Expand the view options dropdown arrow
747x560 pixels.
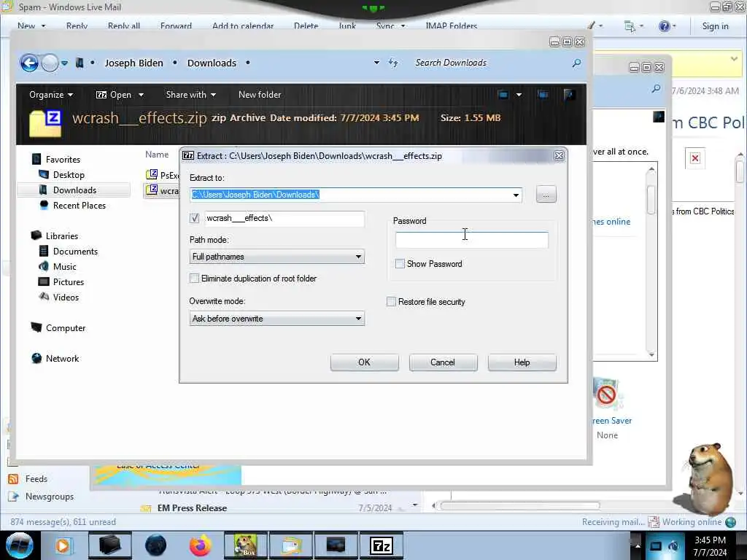(x=519, y=95)
